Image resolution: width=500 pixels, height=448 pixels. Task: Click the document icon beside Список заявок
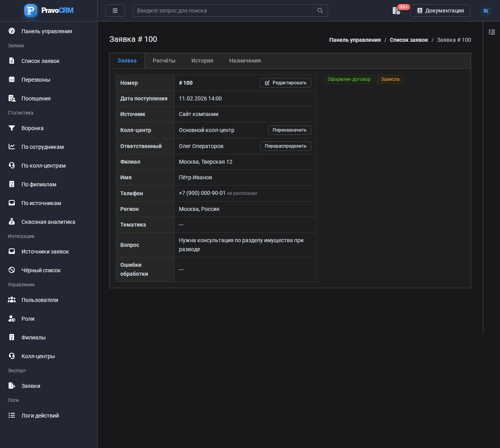click(12, 61)
